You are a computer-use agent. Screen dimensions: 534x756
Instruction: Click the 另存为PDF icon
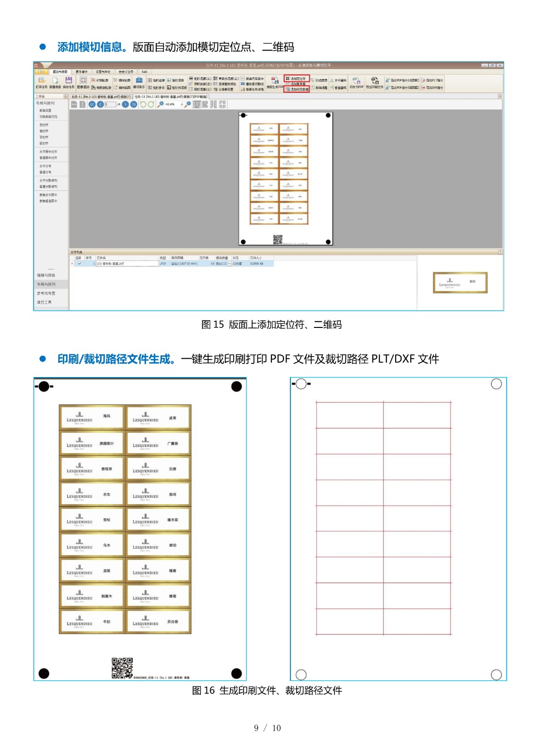356,81
